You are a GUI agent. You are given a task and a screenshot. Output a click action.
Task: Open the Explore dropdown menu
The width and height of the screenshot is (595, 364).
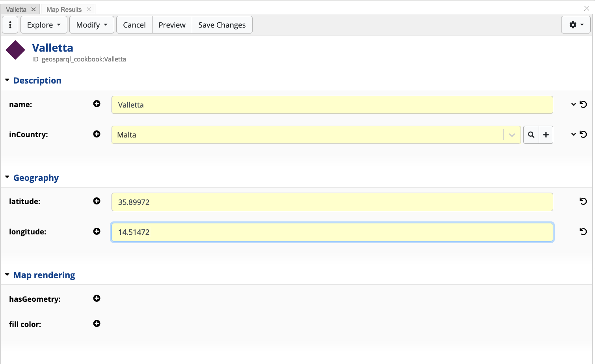click(x=44, y=25)
